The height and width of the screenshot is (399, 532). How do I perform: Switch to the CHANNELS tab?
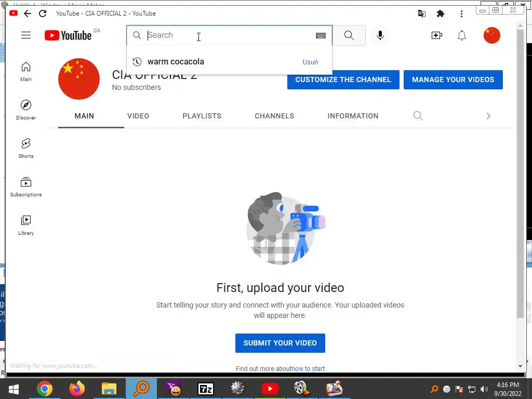274,116
